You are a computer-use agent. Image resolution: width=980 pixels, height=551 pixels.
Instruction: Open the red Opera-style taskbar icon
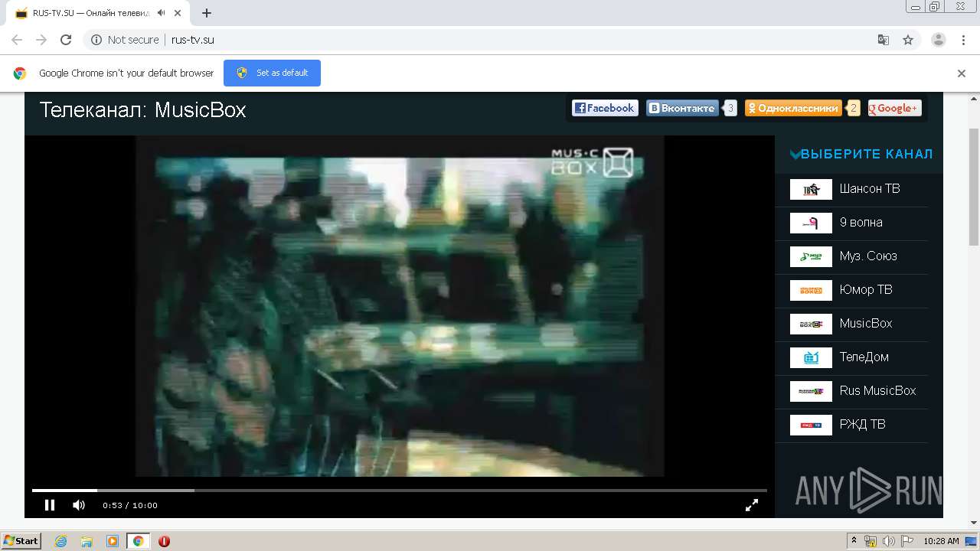coord(164,541)
